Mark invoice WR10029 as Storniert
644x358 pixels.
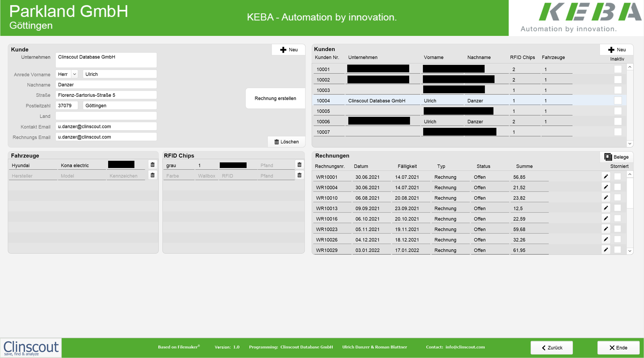pyautogui.click(x=618, y=250)
